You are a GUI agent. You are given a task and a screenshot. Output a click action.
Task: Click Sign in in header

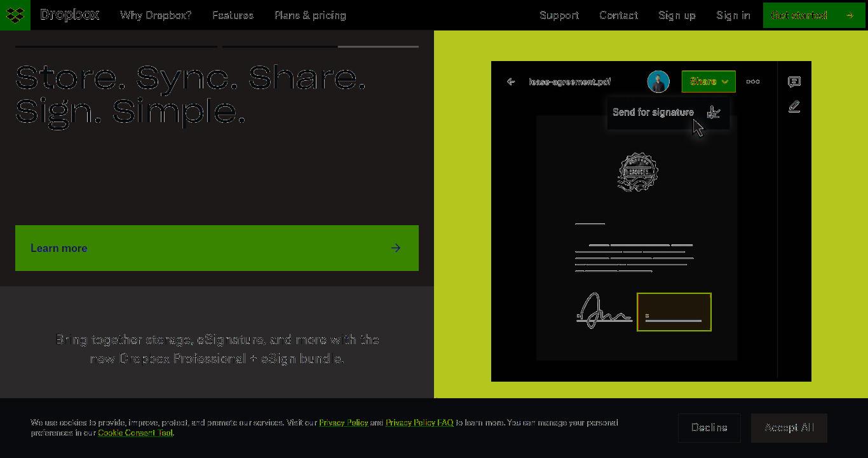[733, 15]
